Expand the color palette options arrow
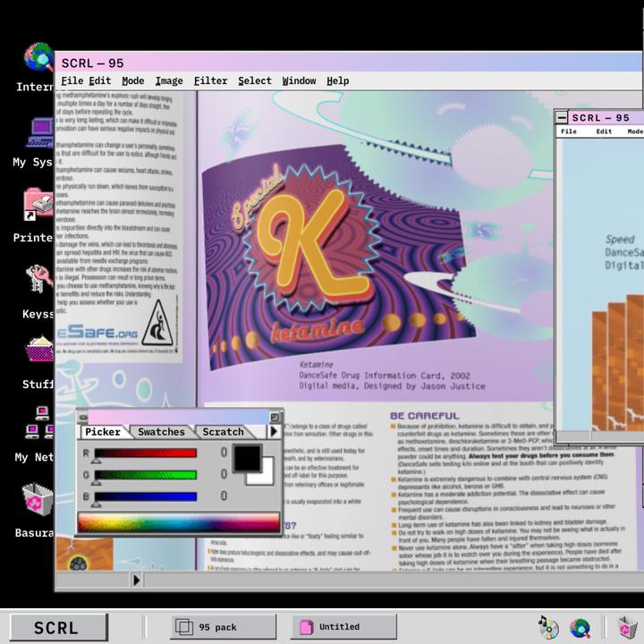Image resolution: width=644 pixels, height=644 pixels. click(274, 431)
